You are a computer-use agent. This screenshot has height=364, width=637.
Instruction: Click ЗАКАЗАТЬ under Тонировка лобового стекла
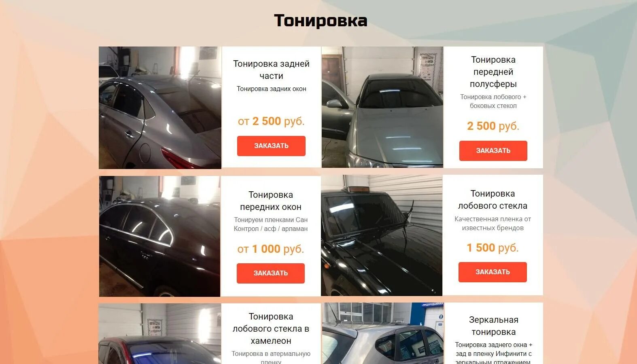coord(493,272)
